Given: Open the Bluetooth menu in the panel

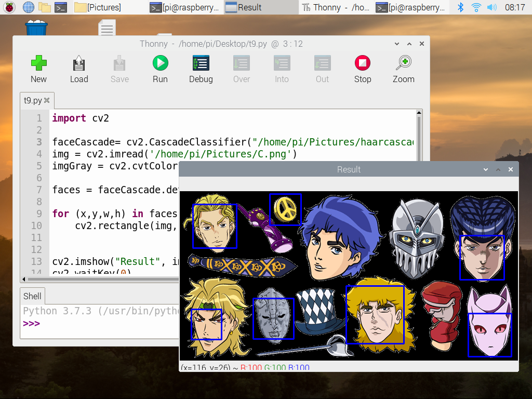Looking at the screenshot, I should pyautogui.click(x=460, y=7).
